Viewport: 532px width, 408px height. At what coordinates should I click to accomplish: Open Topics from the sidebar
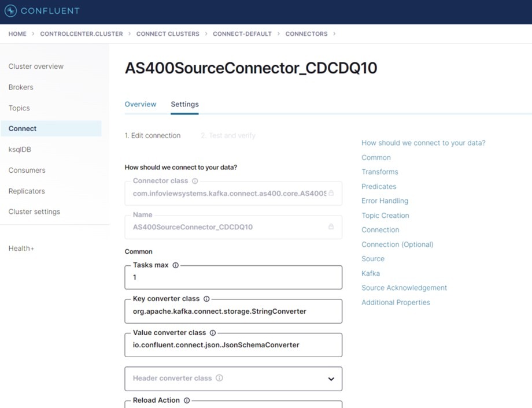tap(19, 107)
